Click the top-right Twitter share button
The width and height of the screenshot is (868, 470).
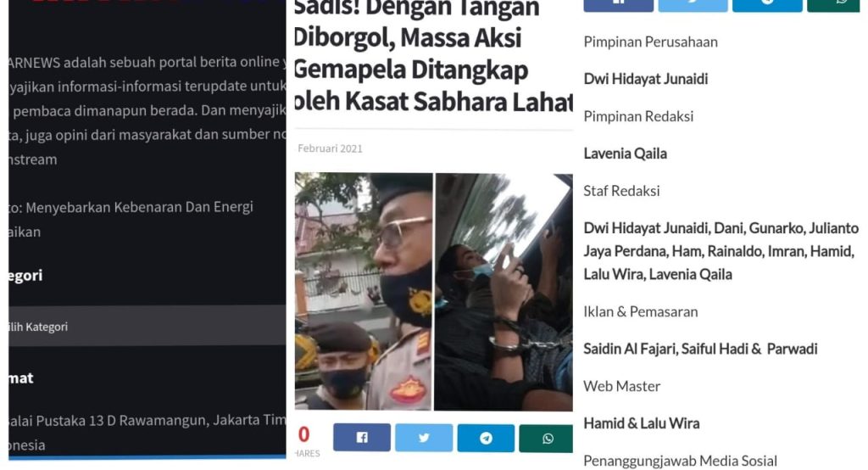tap(693, 6)
